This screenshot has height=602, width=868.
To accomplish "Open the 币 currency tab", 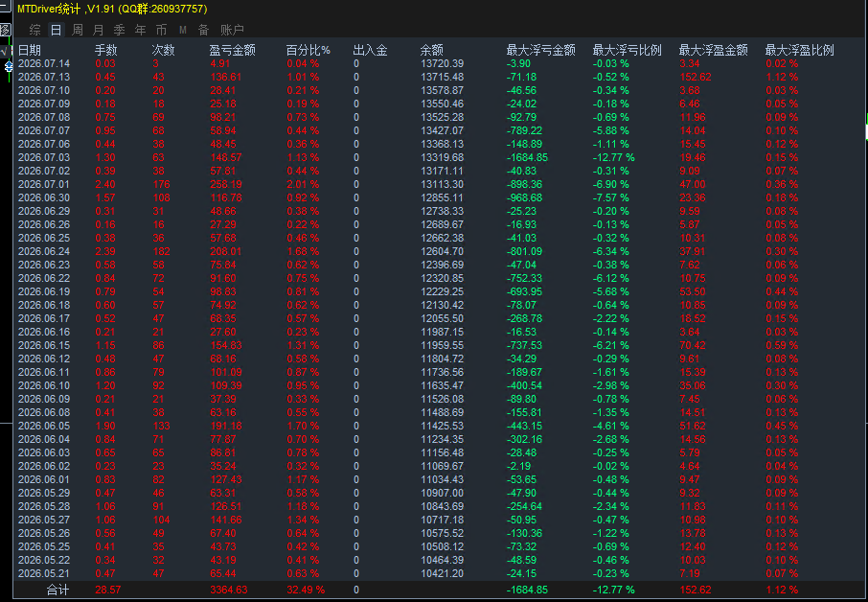I will tap(161, 30).
